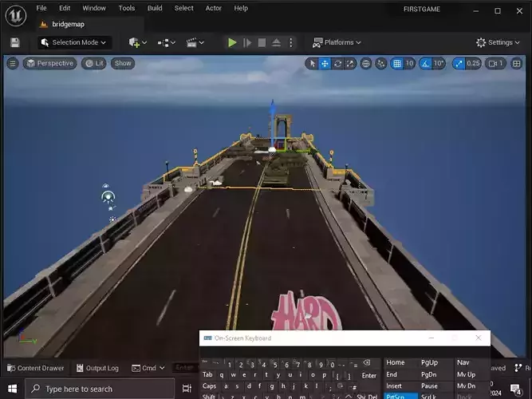Image resolution: width=532 pixels, height=399 pixels.
Task: Select the sky light actor icon in viewport
Action: coord(108,196)
